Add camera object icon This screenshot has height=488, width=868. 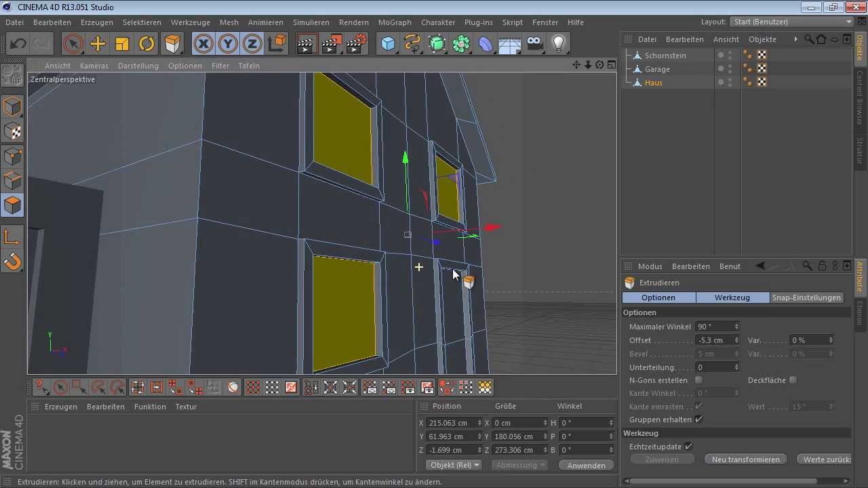pos(534,44)
